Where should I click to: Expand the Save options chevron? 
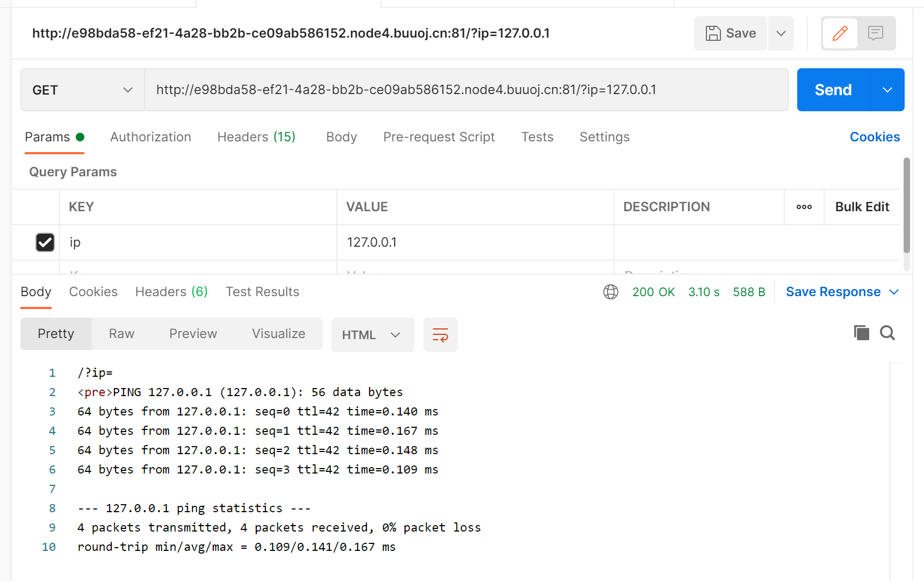(781, 33)
